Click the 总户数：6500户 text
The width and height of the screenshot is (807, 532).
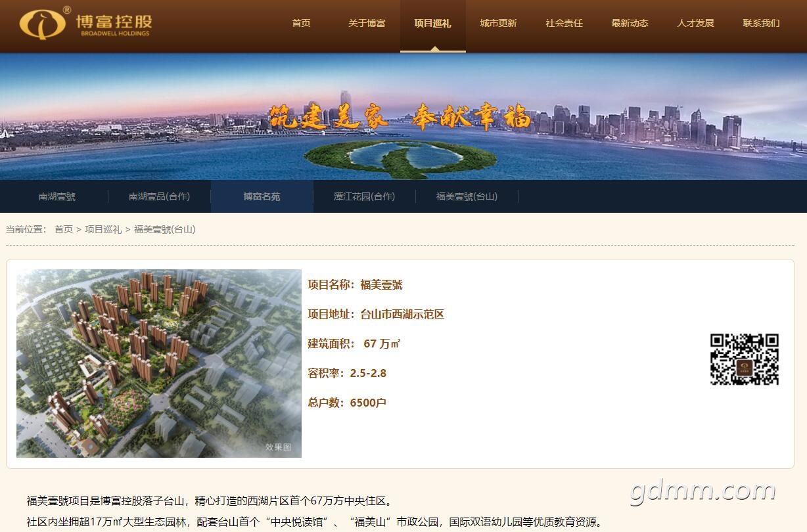[347, 403]
